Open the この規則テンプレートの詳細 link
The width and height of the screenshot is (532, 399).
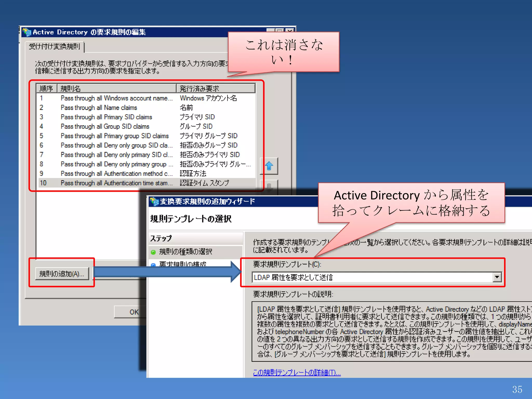(297, 373)
